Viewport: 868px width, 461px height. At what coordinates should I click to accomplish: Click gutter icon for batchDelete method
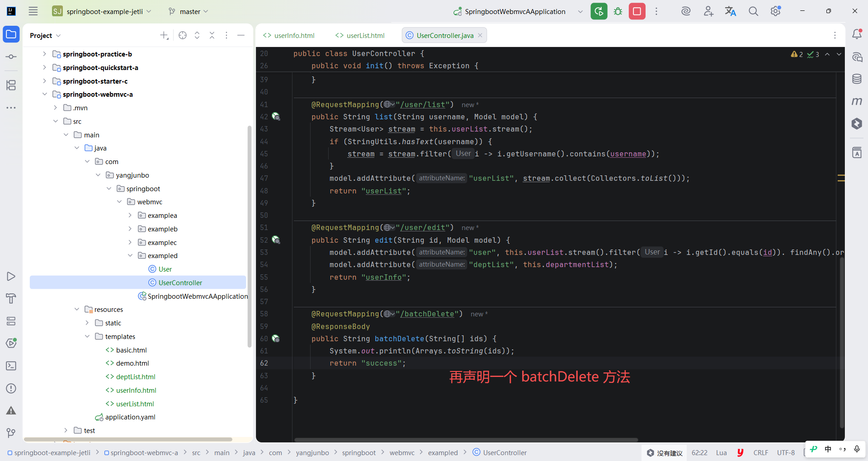point(276,339)
